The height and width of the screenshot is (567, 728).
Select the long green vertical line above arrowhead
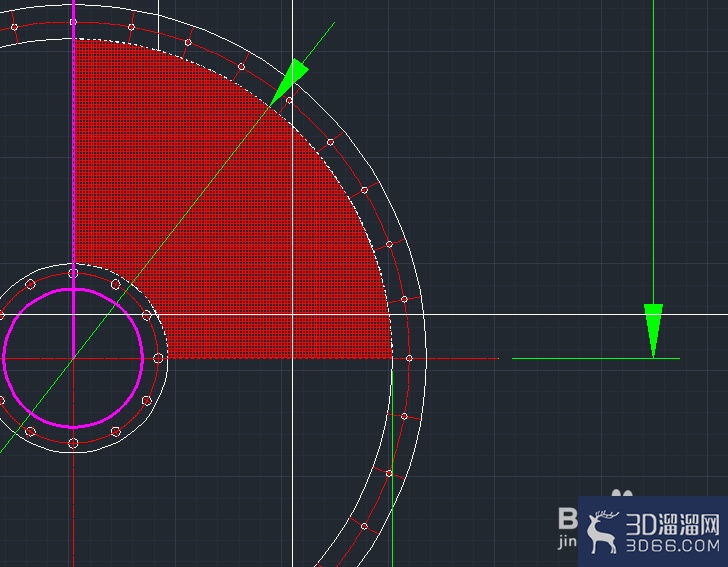pos(653,152)
